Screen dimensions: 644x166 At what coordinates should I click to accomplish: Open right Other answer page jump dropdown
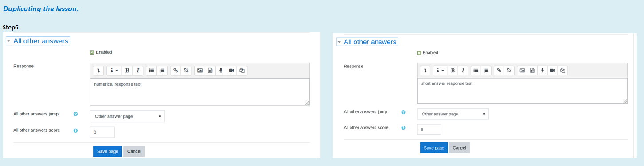click(453, 114)
